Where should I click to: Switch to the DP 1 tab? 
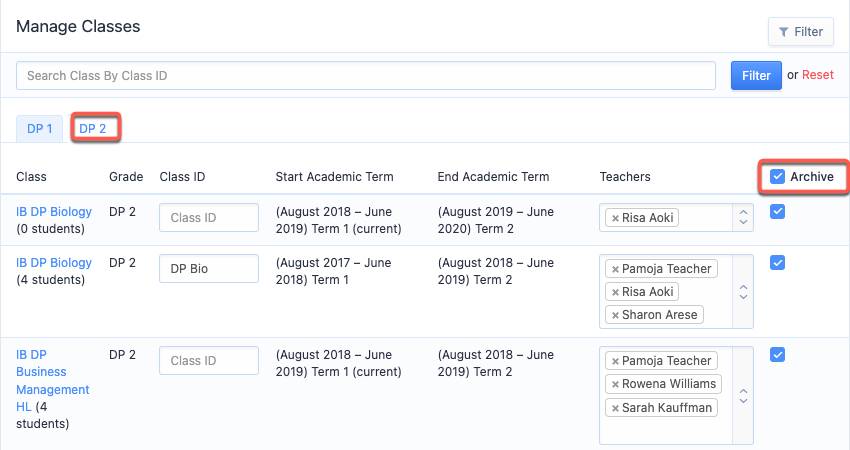pos(40,128)
